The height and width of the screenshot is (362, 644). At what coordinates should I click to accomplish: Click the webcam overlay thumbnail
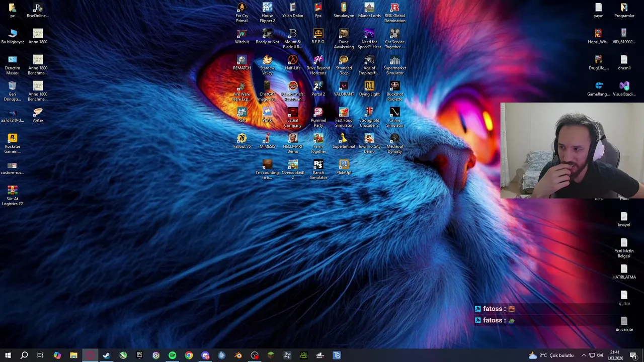(572, 150)
